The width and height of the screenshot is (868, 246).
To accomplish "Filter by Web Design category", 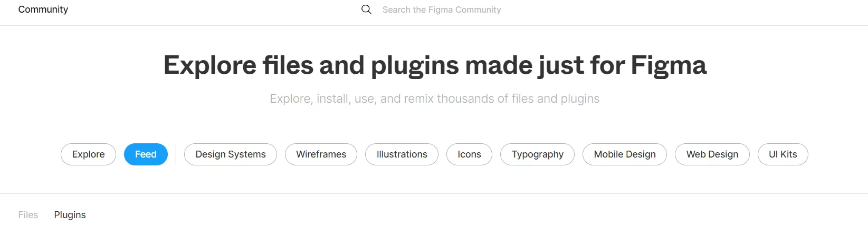I will [712, 154].
